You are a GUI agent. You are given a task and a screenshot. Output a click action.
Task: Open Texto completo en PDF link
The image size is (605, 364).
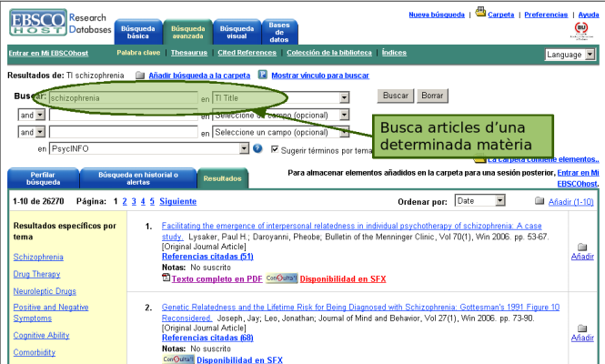[217, 278]
